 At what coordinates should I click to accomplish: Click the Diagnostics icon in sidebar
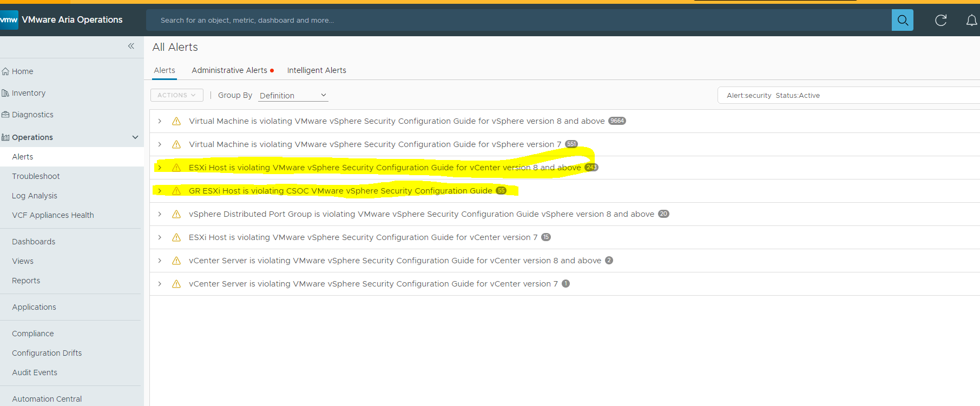[5, 115]
